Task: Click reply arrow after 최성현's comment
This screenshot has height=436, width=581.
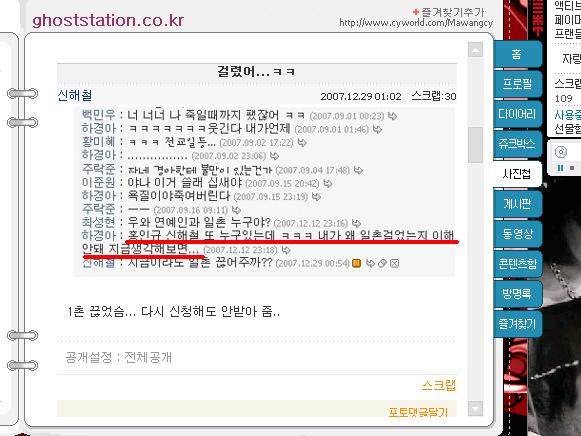Action: 356,223
